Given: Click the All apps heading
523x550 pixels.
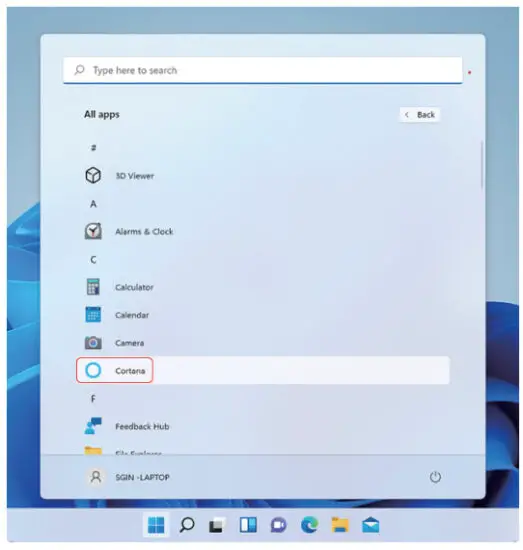Looking at the screenshot, I should pyautogui.click(x=102, y=114).
